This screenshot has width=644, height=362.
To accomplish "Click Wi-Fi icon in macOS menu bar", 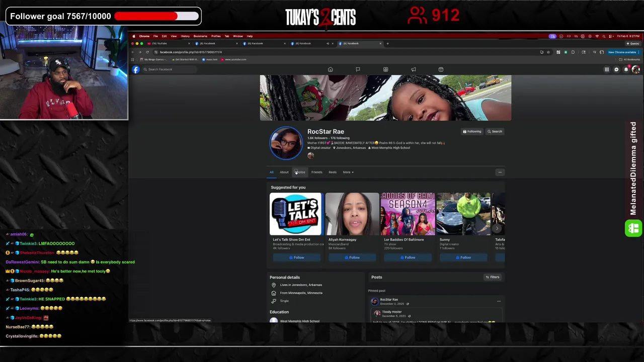I will pyautogui.click(x=597, y=36).
